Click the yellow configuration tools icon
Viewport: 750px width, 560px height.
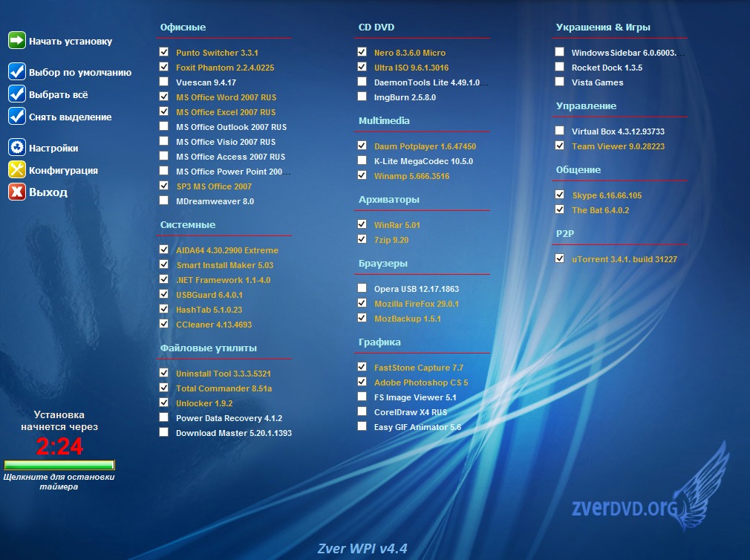(x=17, y=169)
